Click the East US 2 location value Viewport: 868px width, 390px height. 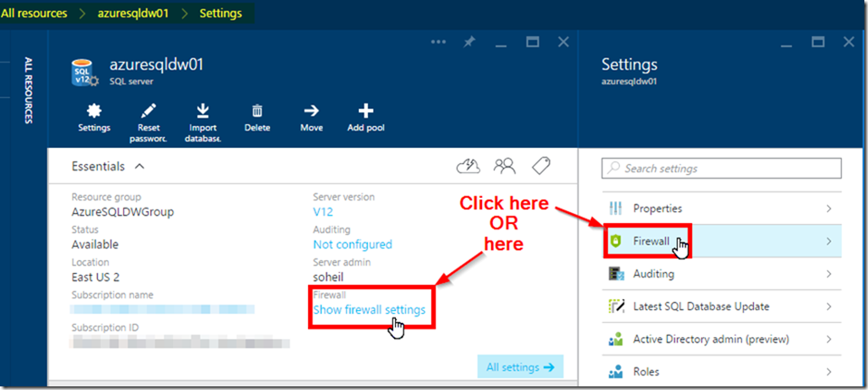(95, 277)
